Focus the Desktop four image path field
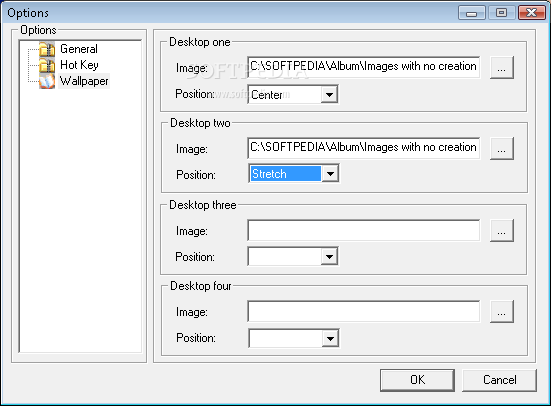The height and width of the screenshot is (406, 551). (364, 311)
